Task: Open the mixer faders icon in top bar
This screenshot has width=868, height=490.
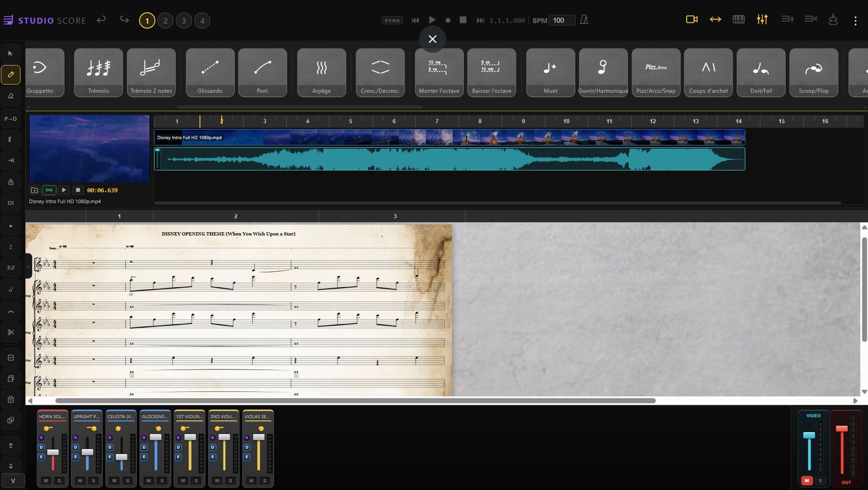Action: [x=762, y=20]
